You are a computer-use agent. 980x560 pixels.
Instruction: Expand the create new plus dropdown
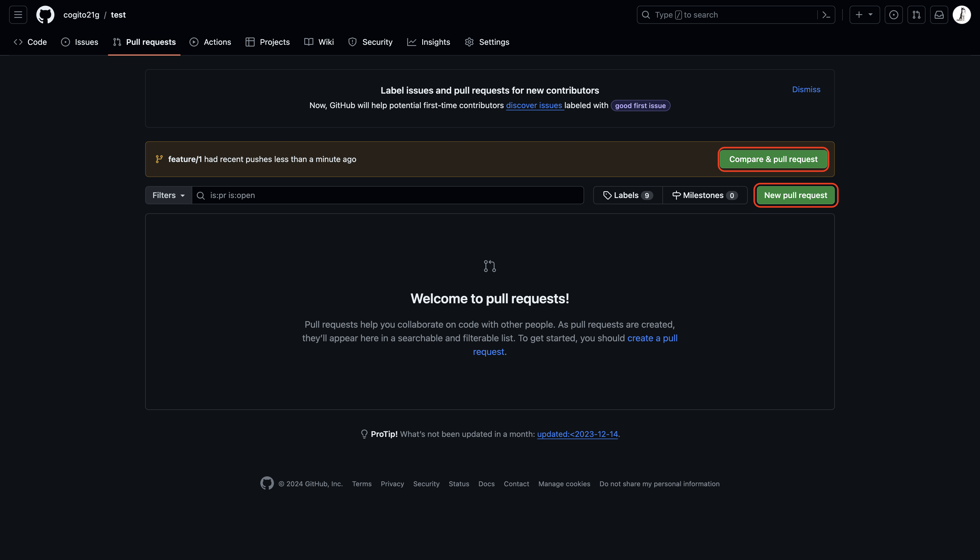click(864, 15)
